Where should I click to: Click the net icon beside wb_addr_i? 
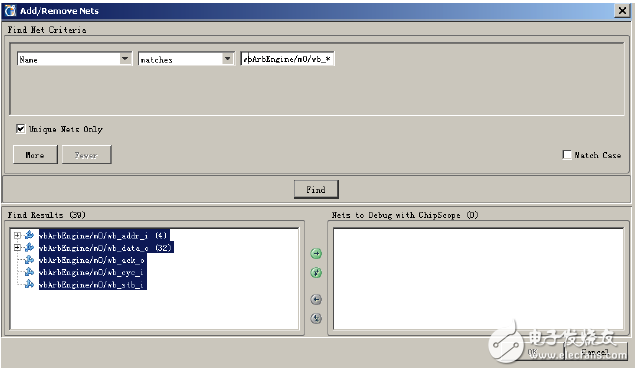pos(29,235)
